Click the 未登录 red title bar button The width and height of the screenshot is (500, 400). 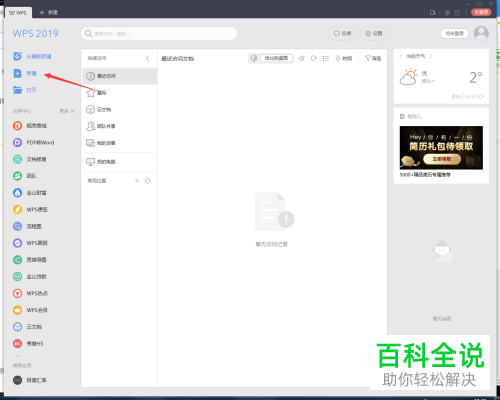tap(481, 12)
